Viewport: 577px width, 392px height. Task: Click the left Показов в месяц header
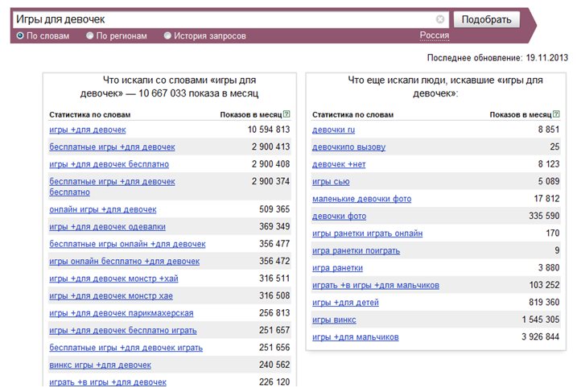coord(251,115)
